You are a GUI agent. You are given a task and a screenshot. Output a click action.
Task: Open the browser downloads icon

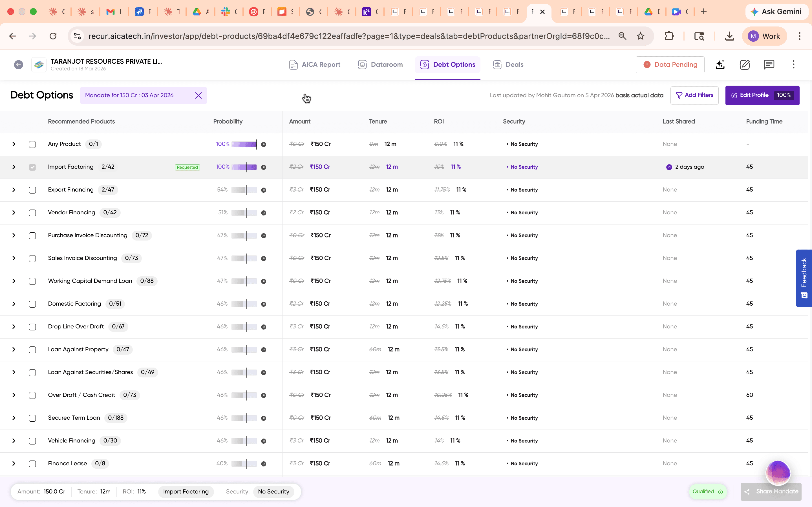pyautogui.click(x=729, y=36)
